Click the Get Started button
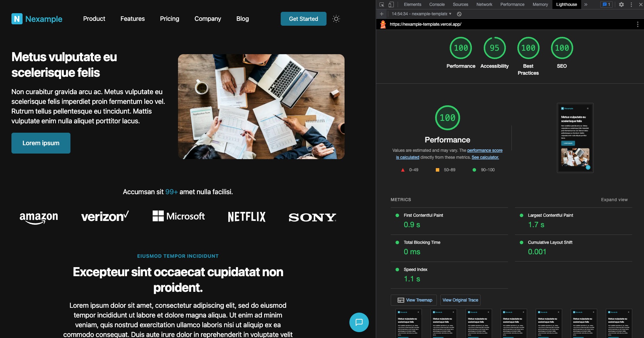The image size is (644, 338). 304,19
